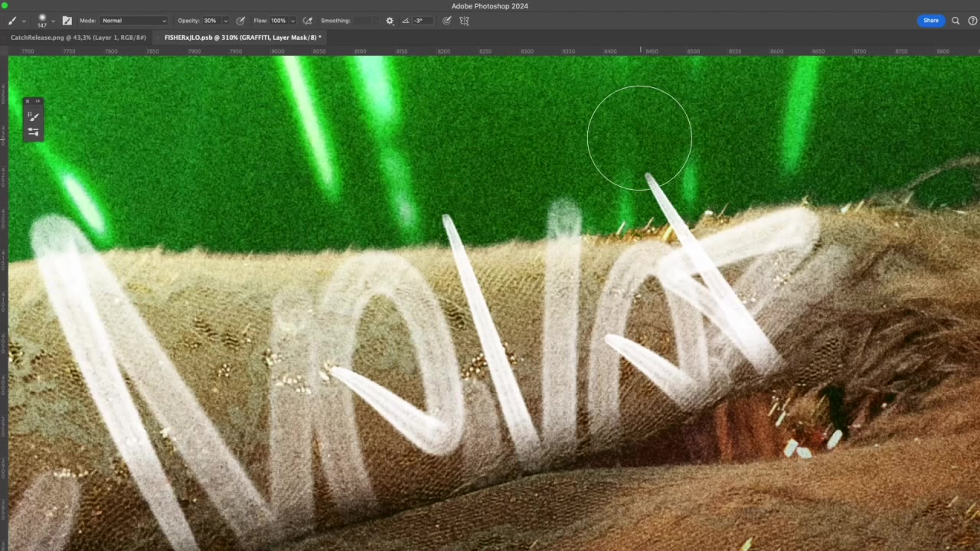This screenshot has width=980, height=551.
Task: Open the Opacity slider dropdown arrow
Action: pyautogui.click(x=226, y=21)
